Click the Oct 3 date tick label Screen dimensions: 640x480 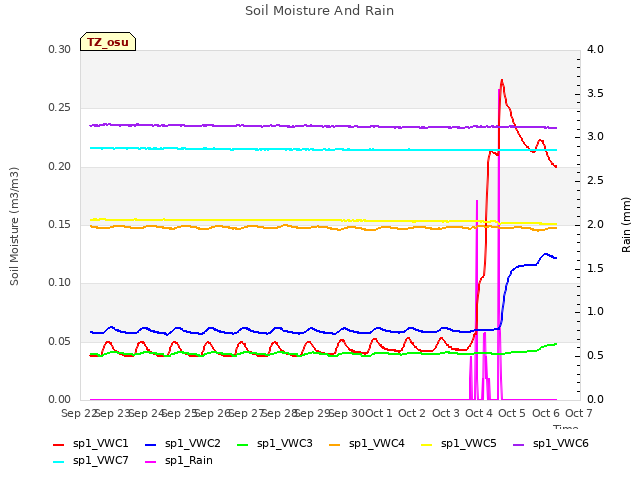[x=446, y=413]
